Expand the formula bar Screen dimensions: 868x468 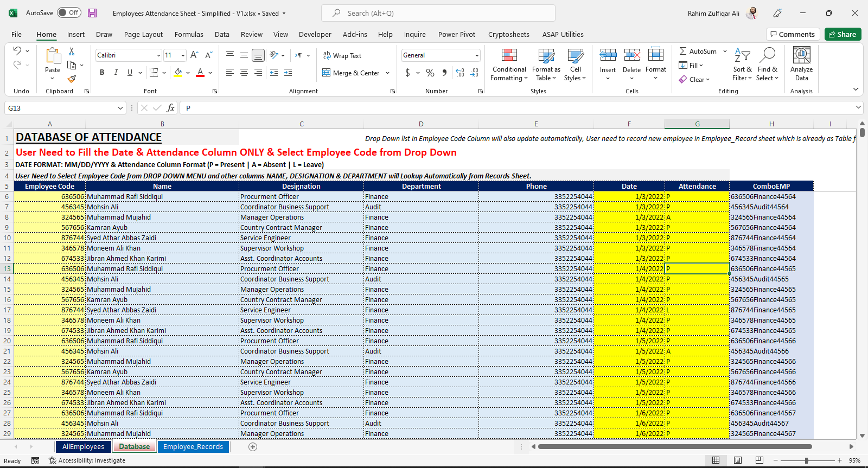point(858,107)
